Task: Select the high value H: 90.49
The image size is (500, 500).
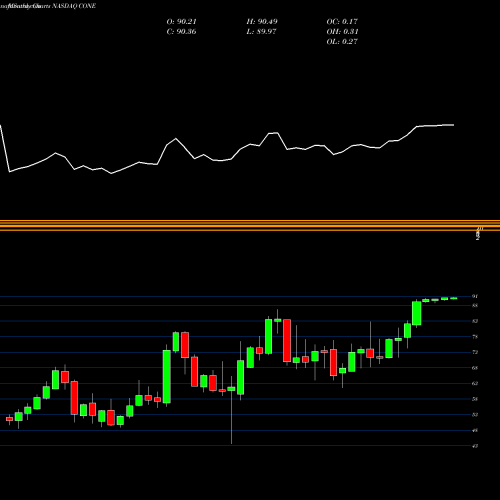Action: click(262, 22)
